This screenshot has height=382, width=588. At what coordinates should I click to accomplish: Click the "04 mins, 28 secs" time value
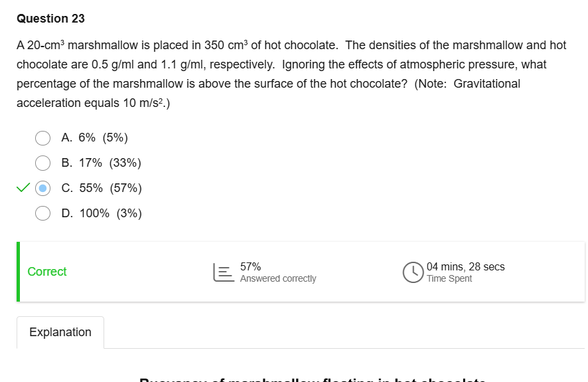coord(466,266)
